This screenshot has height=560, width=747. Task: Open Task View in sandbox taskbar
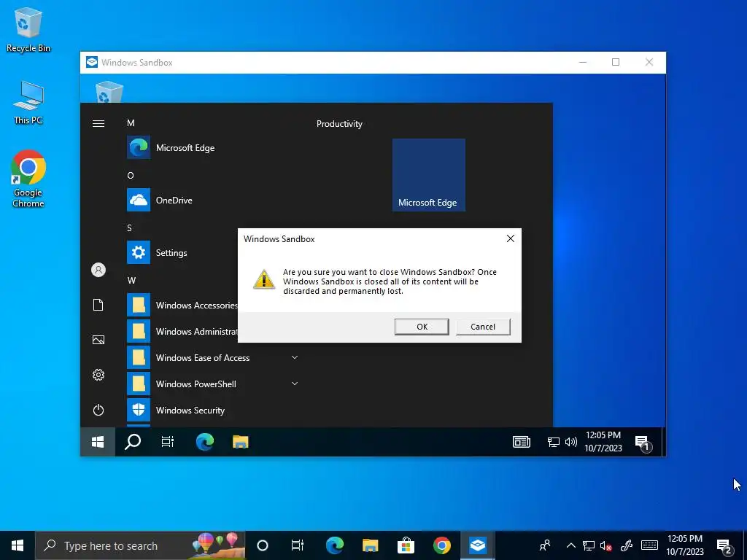click(168, 442)
